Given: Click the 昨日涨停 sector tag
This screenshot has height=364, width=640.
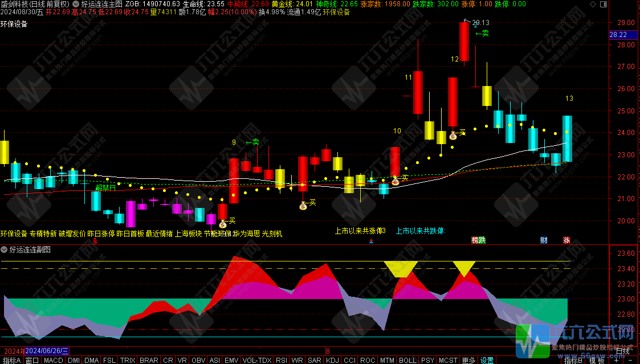Looking at the screenshot, I should click(x=101, y=234).
